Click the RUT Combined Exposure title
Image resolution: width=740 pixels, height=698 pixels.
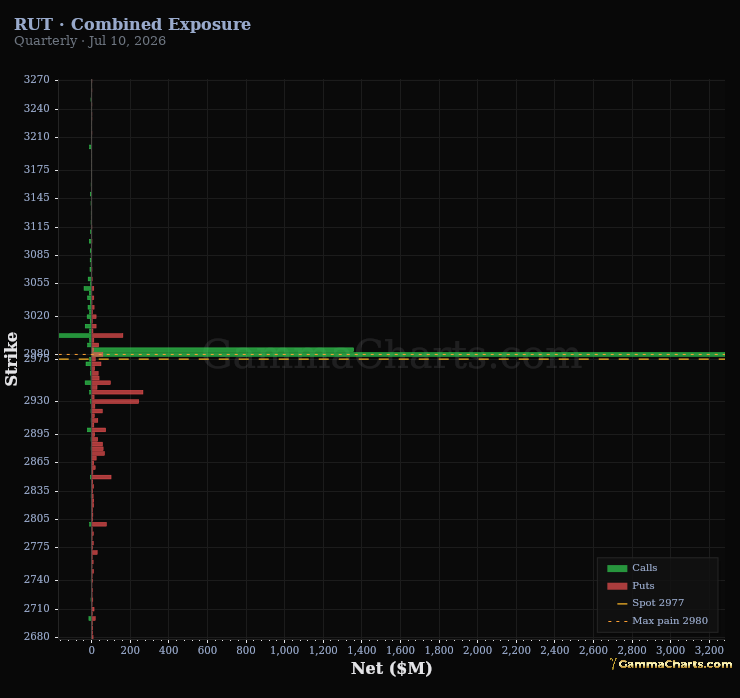(132, 24)
